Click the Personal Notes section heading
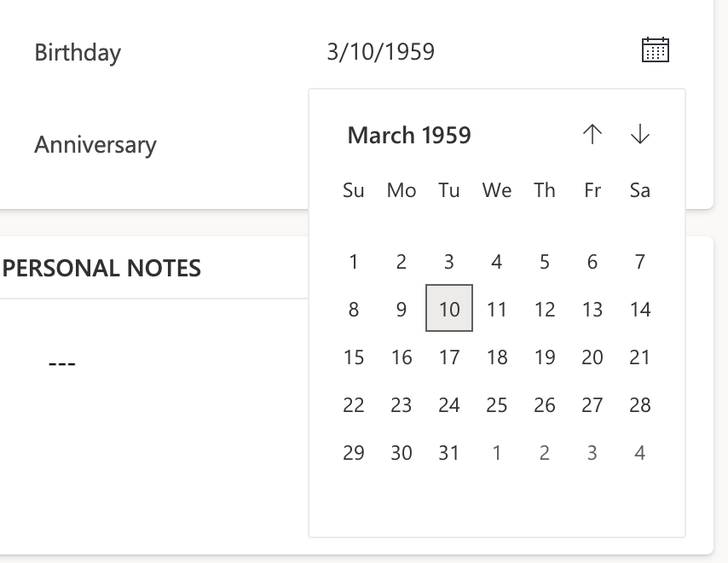 [102, 269]
